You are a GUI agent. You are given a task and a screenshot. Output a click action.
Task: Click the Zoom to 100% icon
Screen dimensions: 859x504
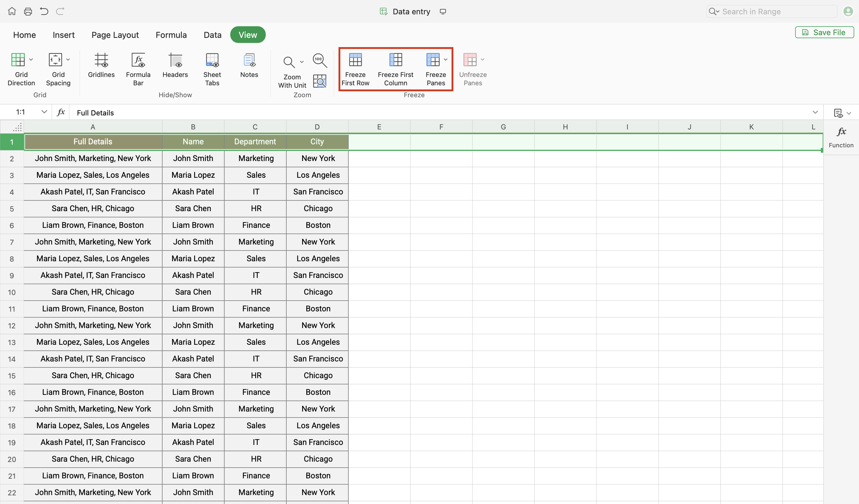319,60
